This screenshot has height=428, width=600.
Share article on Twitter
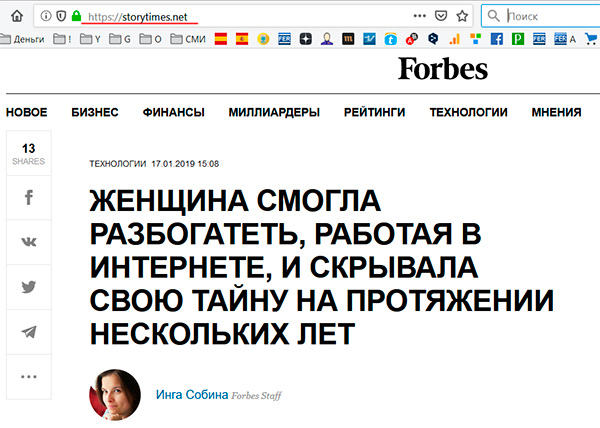click(29, 287)
